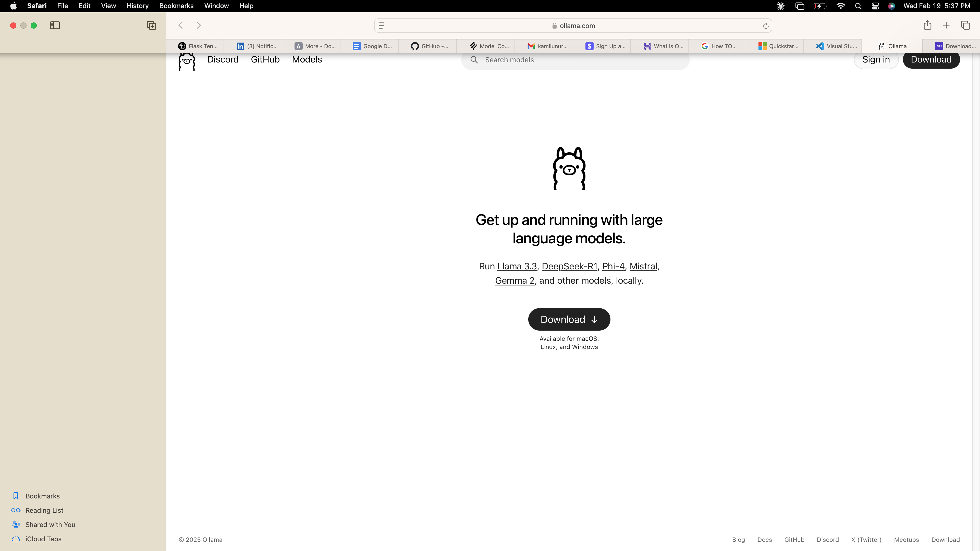Click the search magnifier in Search models
Viewport: 980px width, 551px height.
pyautogui.click(x=474, y=60)
